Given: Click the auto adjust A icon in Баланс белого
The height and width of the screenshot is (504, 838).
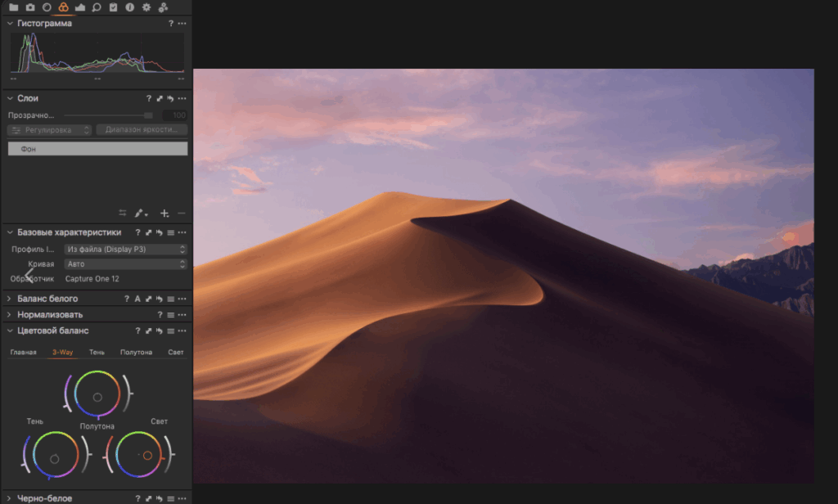Looking at the screenshot, I should tap(137, 299).
